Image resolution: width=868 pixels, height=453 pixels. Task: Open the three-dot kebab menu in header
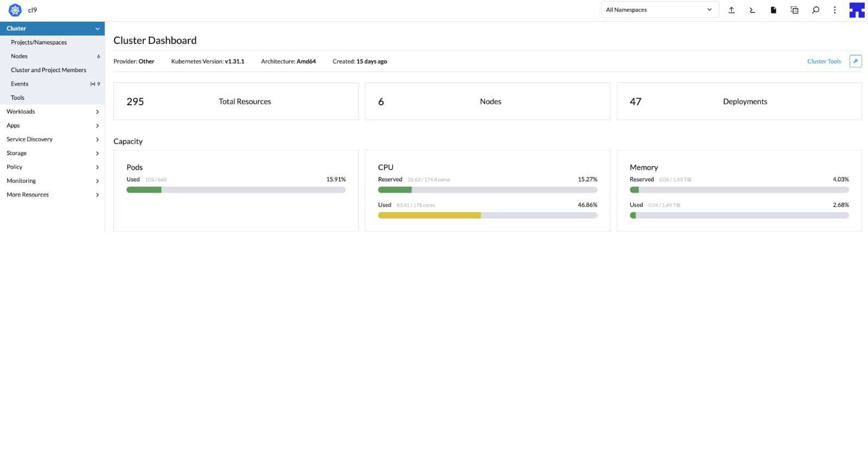[834, 10]
